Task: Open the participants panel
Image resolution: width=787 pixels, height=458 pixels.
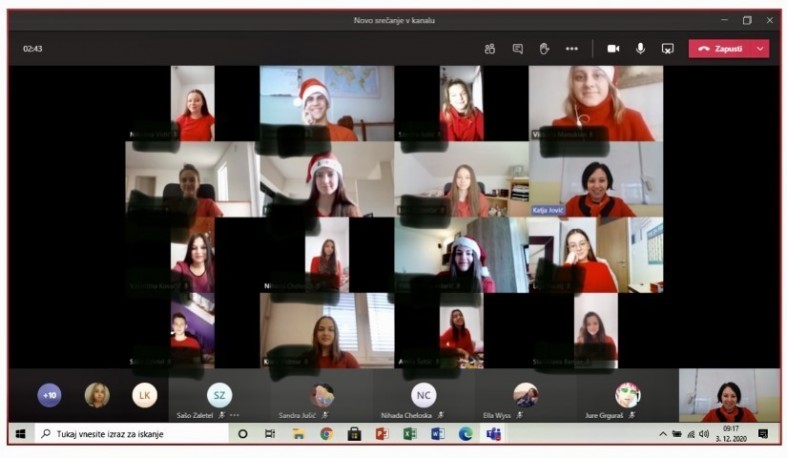Action: (x=490, y=48)
